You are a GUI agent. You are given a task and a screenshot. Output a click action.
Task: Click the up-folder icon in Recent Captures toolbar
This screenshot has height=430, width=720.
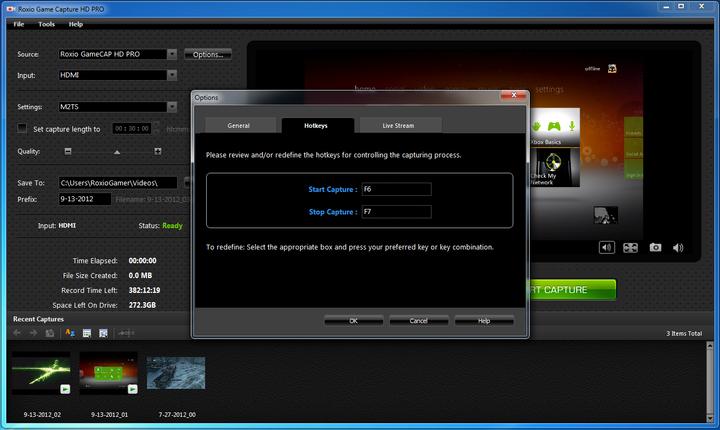50,333
